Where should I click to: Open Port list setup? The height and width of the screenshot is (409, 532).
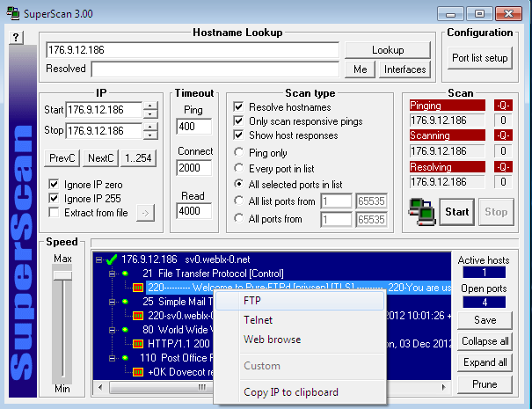point(480,58)
